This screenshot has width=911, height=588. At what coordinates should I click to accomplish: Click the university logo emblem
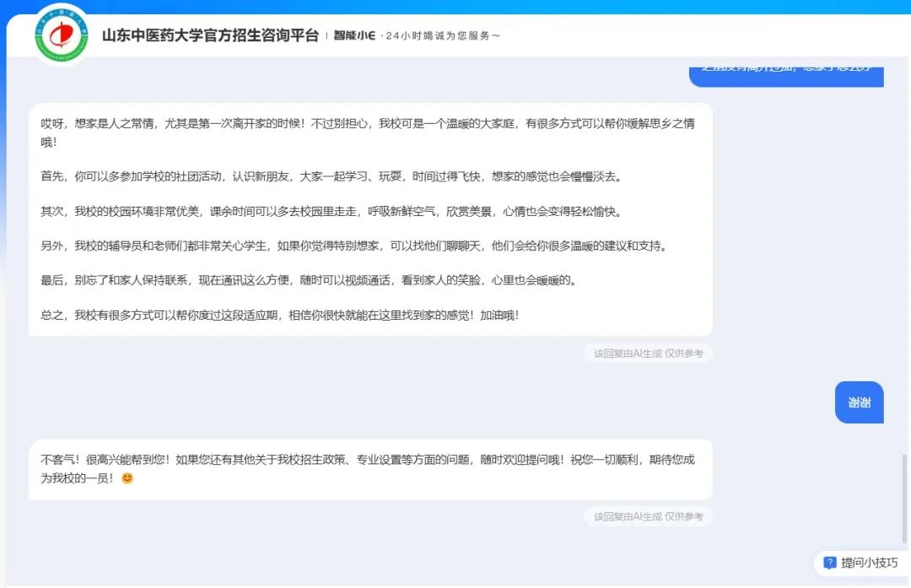62,35
